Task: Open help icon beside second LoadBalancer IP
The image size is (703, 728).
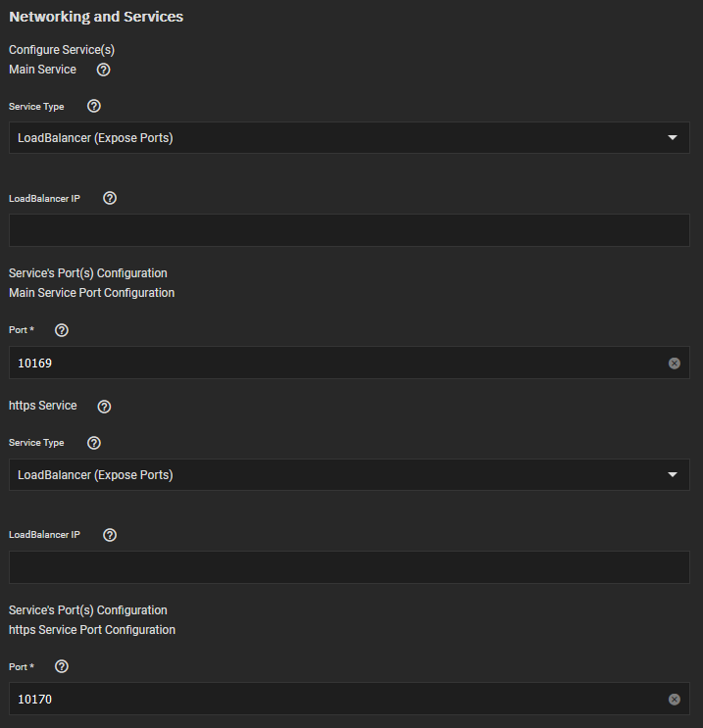Action: [x=110, y=535]
